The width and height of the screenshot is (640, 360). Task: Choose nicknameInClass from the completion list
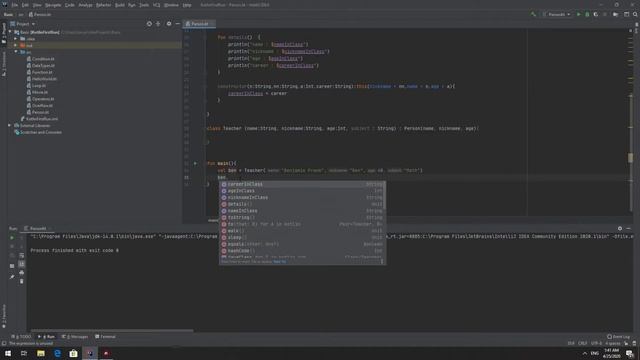point(302,198)
